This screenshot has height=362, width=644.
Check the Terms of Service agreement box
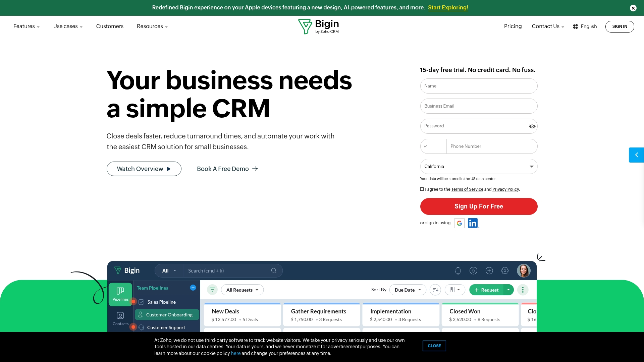pos(422,189)
